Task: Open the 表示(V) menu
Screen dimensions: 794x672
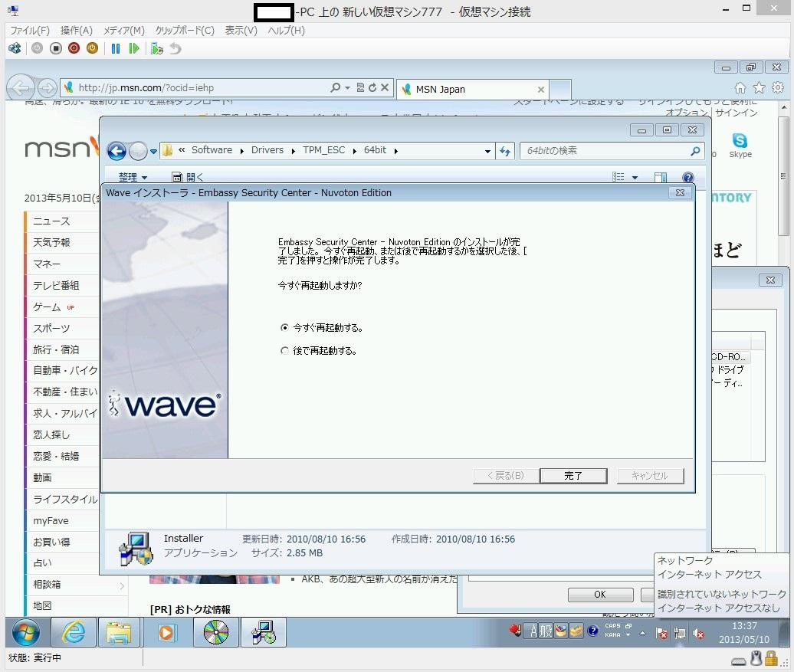Action: (241, 31)
